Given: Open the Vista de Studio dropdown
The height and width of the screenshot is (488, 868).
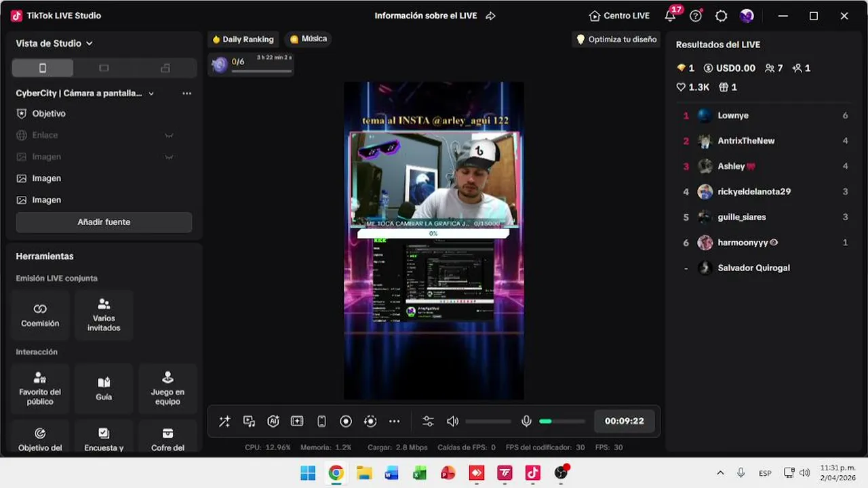Looking at the screenshot, I should (x=54, y=43).
